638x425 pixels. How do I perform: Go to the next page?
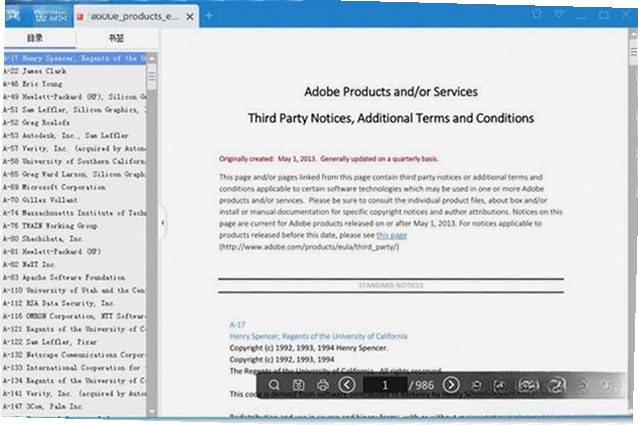coord(451,385)
